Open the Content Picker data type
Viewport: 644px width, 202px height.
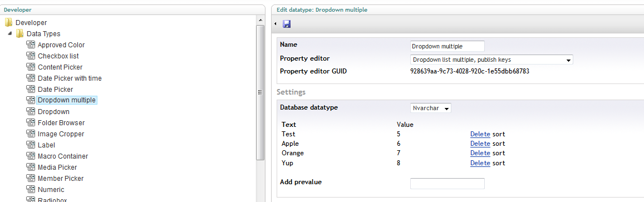pyautogui.click(x=60, y=67)
